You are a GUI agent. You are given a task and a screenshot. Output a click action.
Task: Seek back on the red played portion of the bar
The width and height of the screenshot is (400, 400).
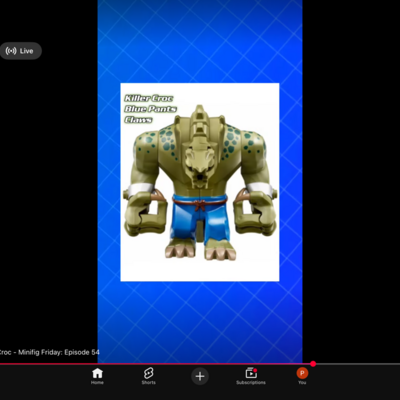coord(155,364)
